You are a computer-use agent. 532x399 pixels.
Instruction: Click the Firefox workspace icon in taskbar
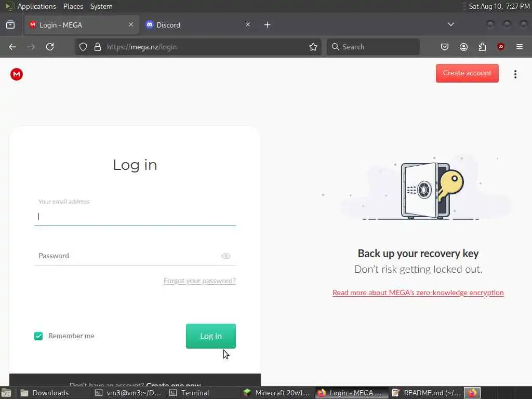click(x=472, y=393)
